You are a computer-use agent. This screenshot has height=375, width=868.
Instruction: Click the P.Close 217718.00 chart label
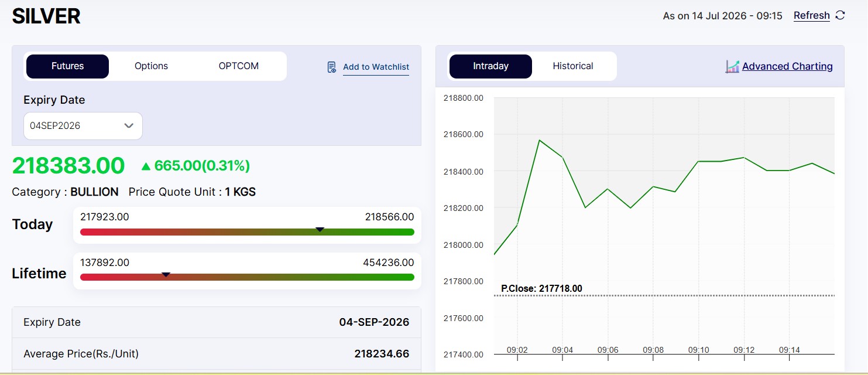tap(541, 288)
